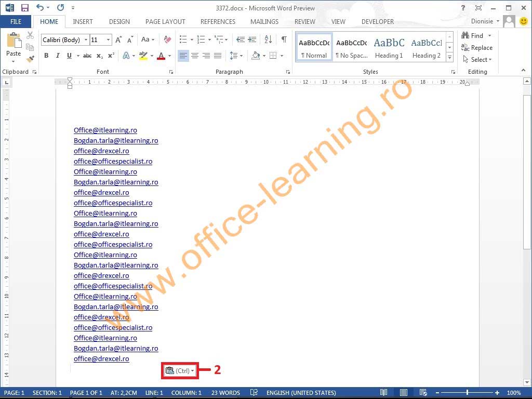Activate the Format Painter brush
Image resolution: width=532 pixels, height=399 pixels.
(30, 59)
